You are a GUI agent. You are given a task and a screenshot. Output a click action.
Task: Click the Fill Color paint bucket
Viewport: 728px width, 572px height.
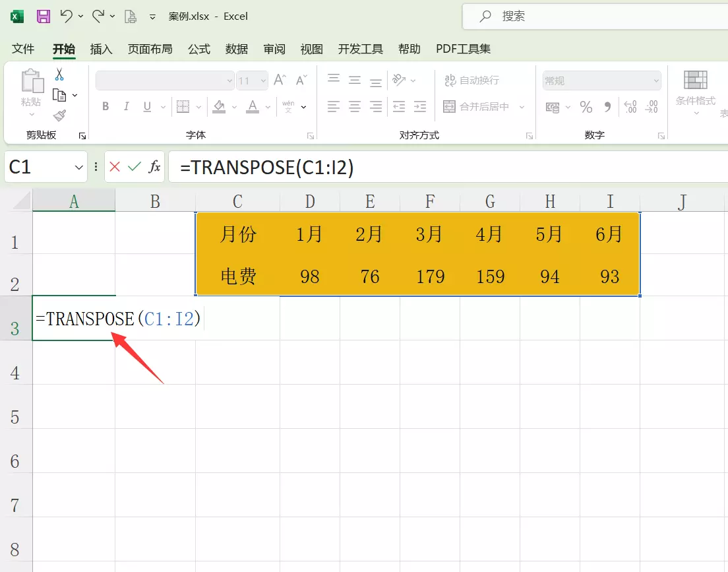[x=219, y=107]
